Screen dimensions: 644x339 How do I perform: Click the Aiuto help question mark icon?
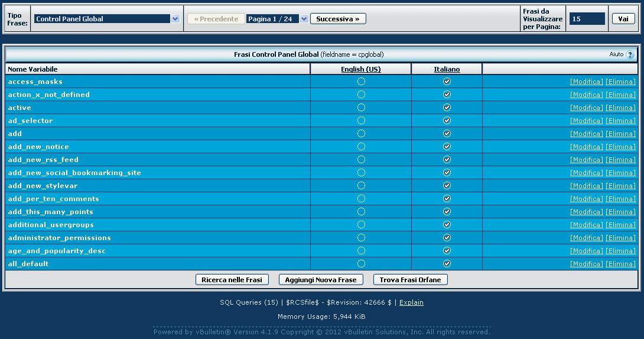630,54
